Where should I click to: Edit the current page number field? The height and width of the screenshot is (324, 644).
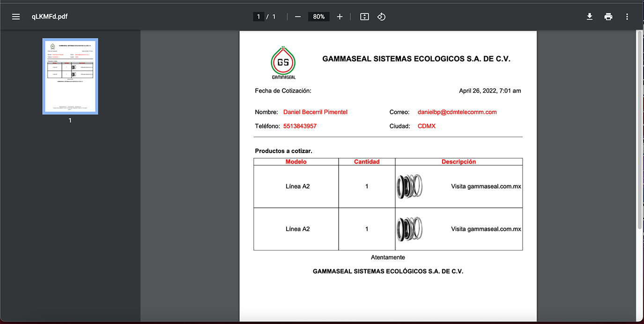pos(259,17)
